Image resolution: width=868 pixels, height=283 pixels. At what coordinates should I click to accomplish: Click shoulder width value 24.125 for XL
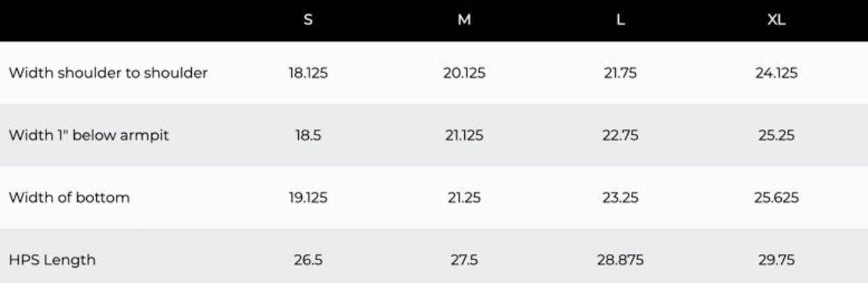[x=776, y=73]
